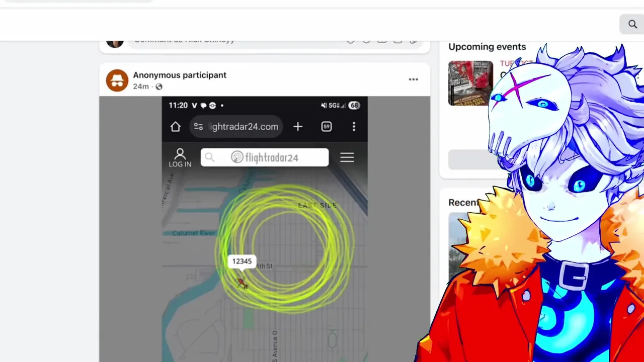This screenshot has width=644, height=362.
Task: Click the 24m post timestamp
Action: (x=141, y=86)
